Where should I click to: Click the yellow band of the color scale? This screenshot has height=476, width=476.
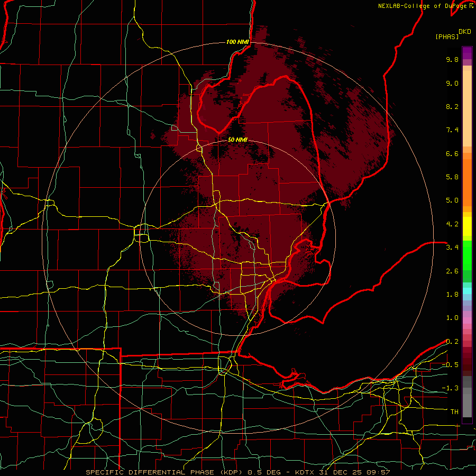[467, 226]
